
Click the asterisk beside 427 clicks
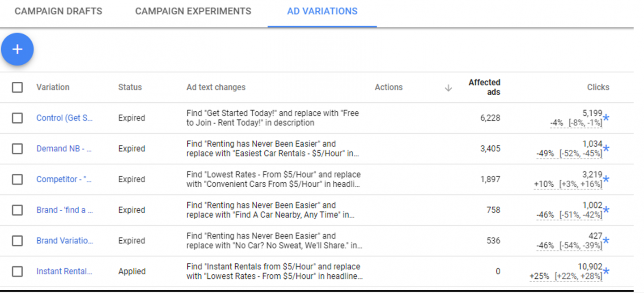(606, 241)
